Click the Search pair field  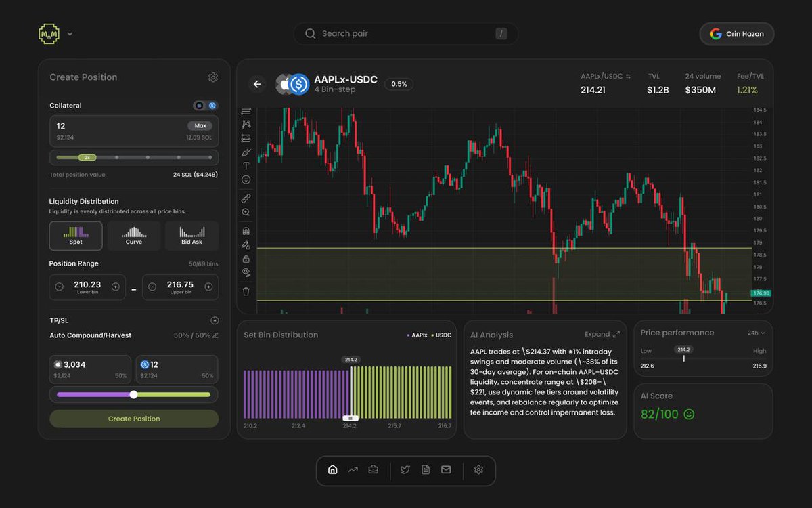click(406, 34)
